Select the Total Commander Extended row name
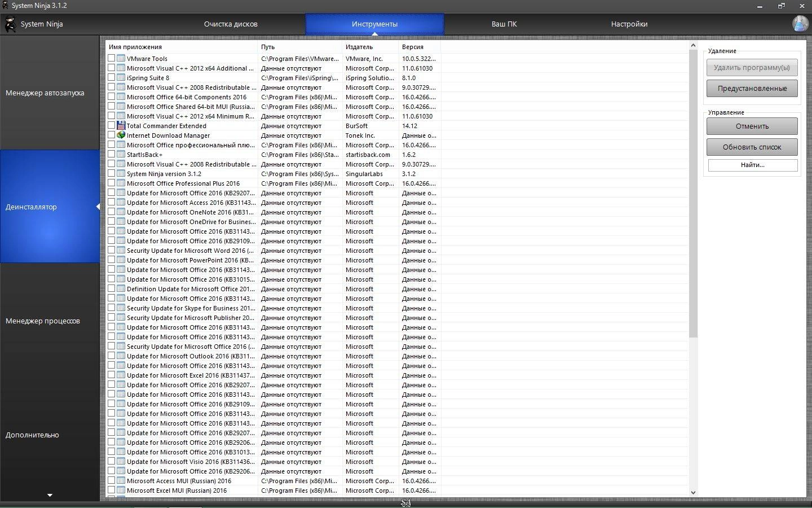 tap(166, 126)
